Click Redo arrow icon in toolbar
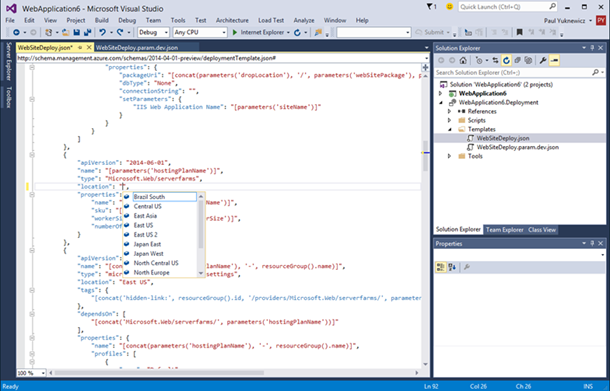This screenshot has height=391, width=610. coord(120,33)
